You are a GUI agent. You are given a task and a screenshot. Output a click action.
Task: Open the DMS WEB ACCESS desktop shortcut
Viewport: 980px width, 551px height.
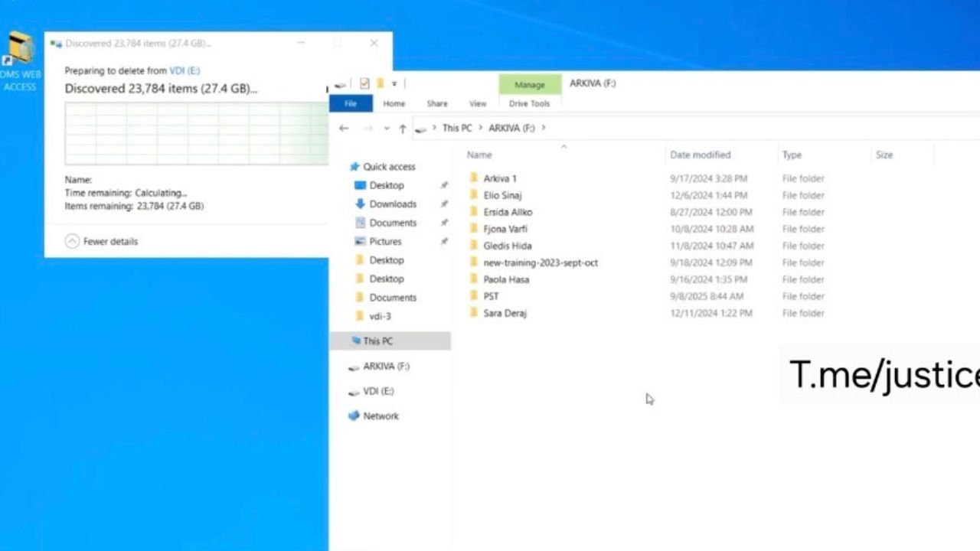(20, 61)
